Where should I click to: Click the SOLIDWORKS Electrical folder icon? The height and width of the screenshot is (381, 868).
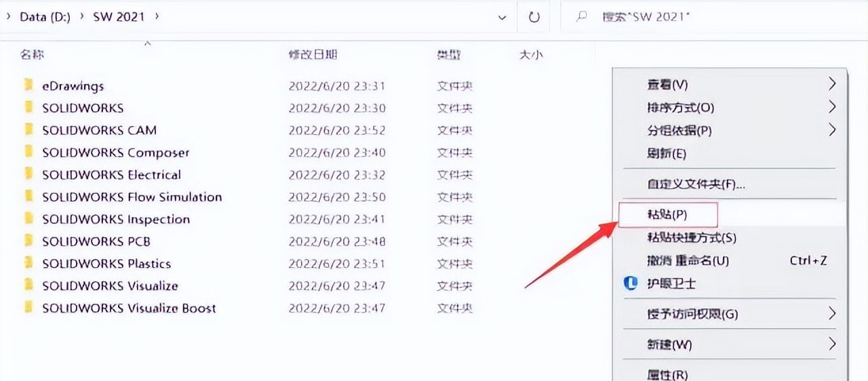click(x=28, y=174)
